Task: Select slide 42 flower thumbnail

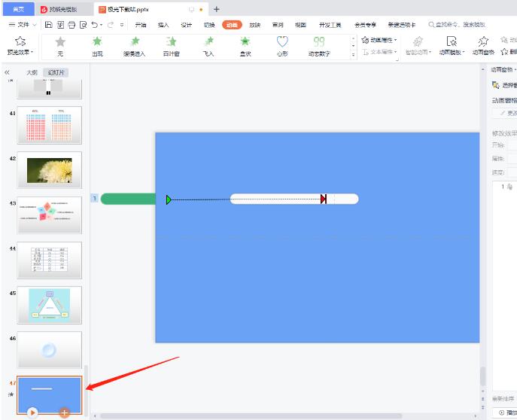Action: click(49, 169)
